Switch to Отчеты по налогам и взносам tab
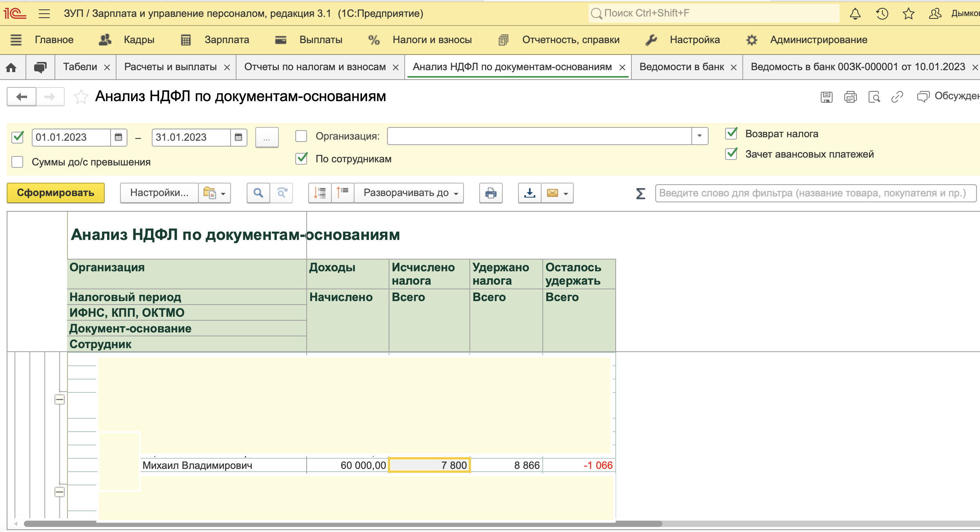This screenshot has width=980, height=532. click(x=315, y=67)
